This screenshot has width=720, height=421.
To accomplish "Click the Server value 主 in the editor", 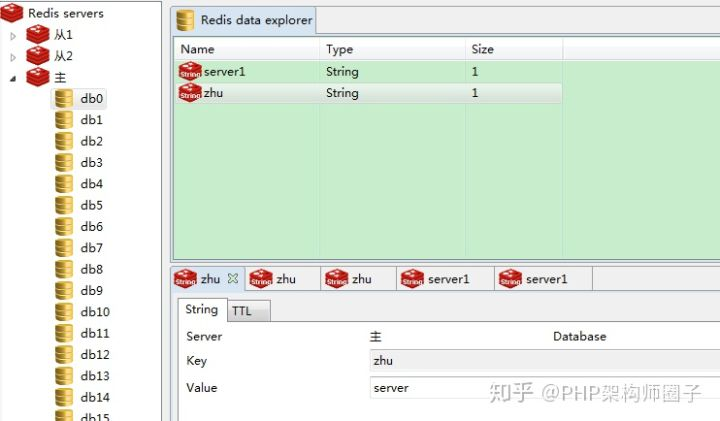I will tap(376, 337).
